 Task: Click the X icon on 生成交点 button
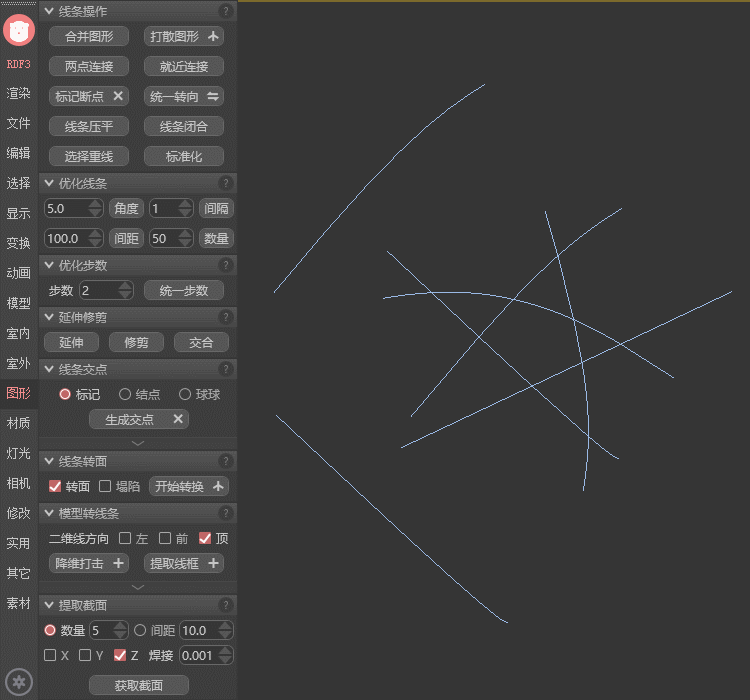click(178, 419)
